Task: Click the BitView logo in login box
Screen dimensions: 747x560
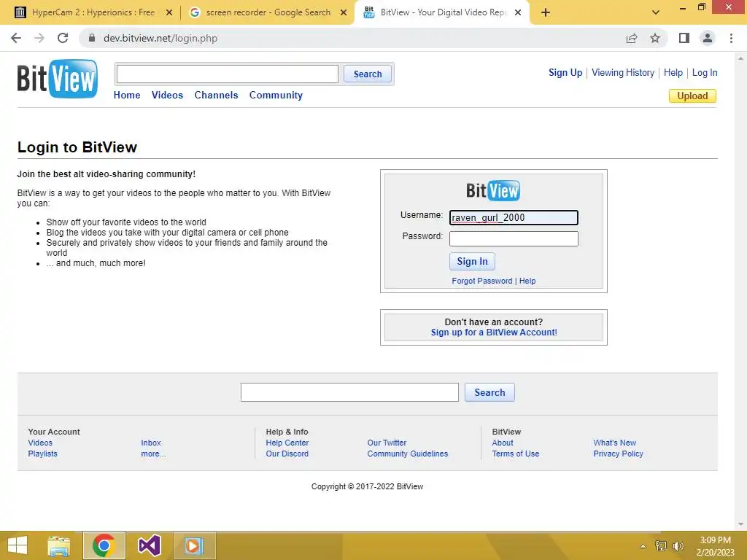Action: coord(493,190)
